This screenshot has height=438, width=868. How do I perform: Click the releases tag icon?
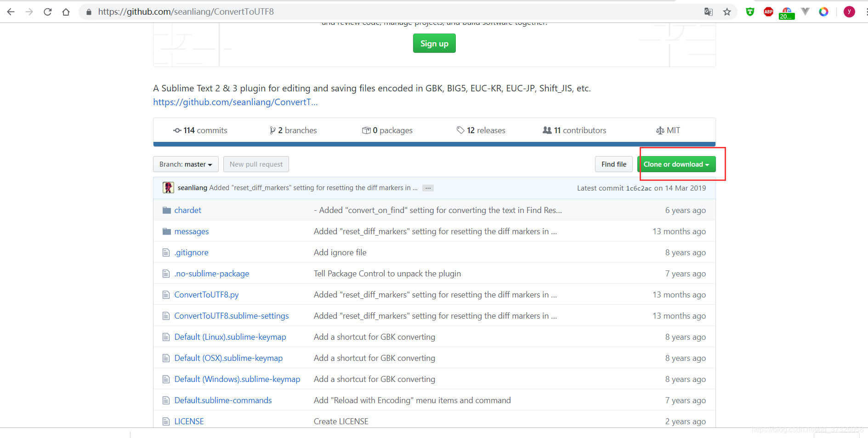click(x=460, y=130)
